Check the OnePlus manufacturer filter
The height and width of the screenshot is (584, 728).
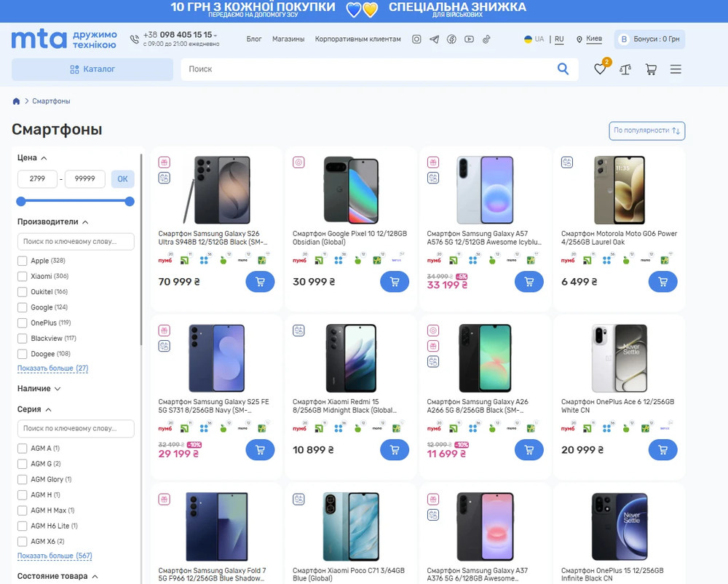tap(23, 323)
